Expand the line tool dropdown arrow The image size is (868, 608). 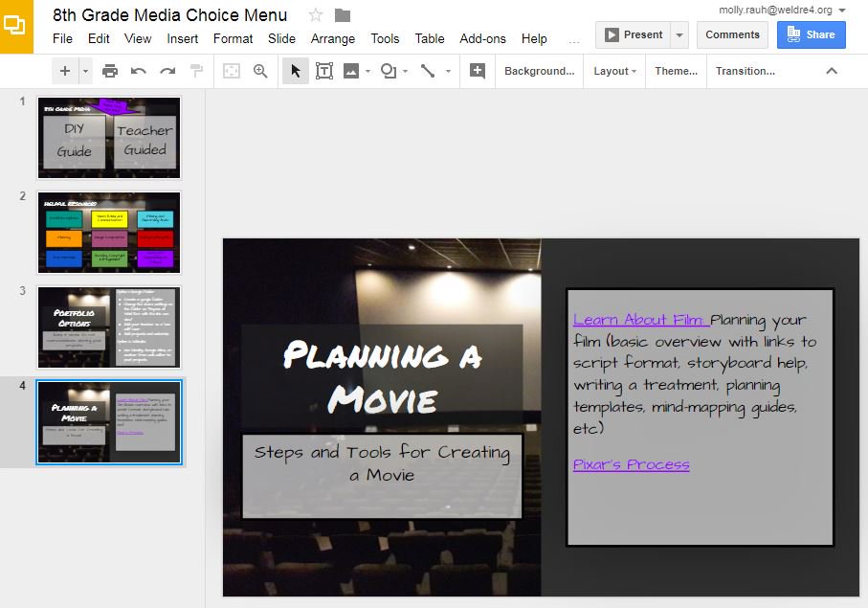(x=449, y=71)
